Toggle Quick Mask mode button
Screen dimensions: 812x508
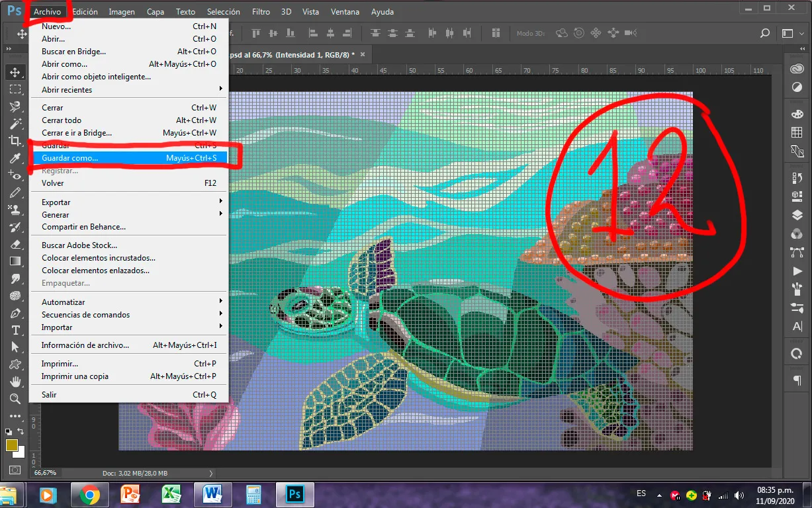pos(15,470)
